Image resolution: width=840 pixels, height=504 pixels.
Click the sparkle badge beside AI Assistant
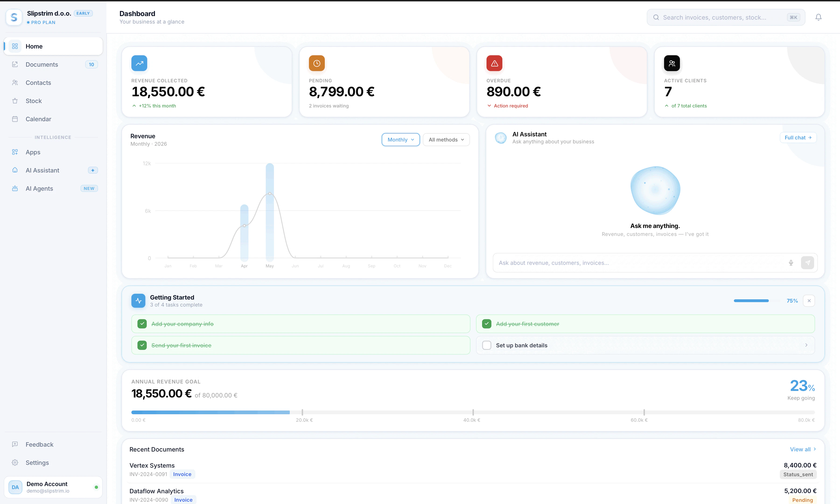[x=93, y=170]
